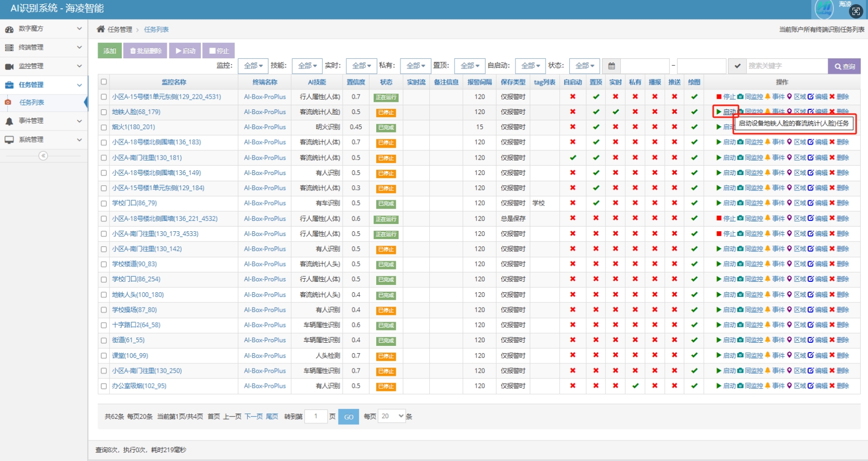Viewport: 868px width, 461px height.
Task: Click the toolbar 停止 button
Action: pos(219,51)
